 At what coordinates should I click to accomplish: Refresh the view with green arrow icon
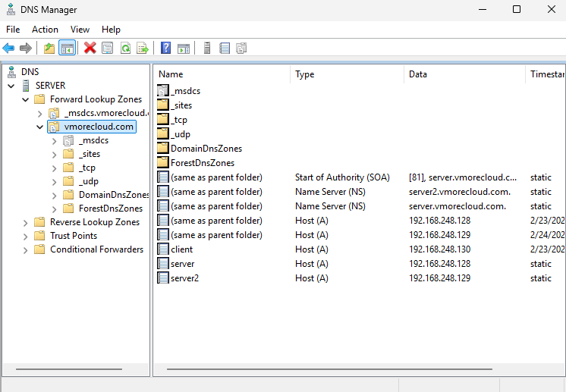125,48
